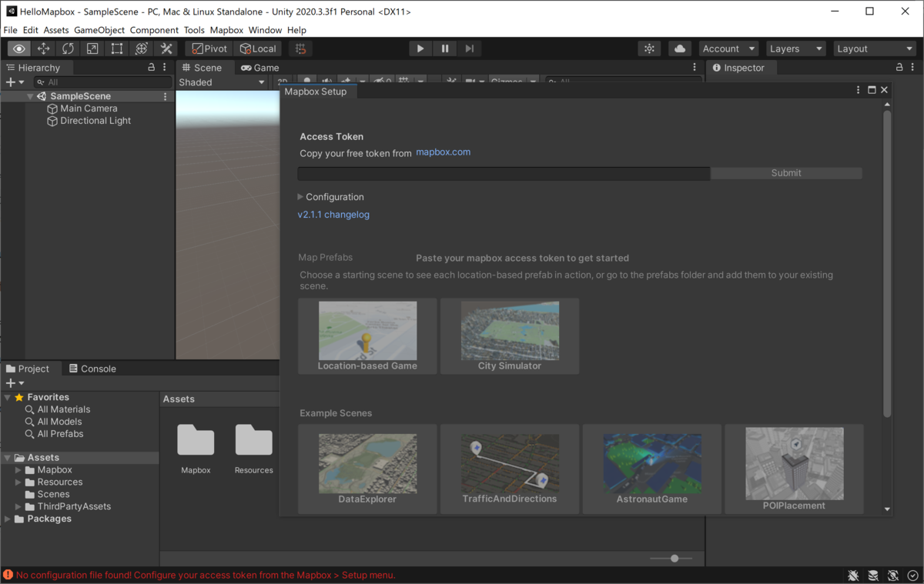
Task: Toggle Local/Global handle rotation
Action: [x=258, y=48]
